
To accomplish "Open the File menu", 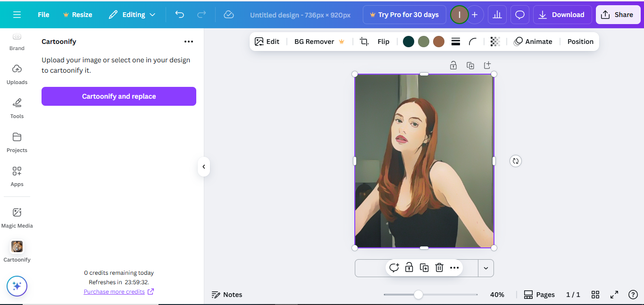I will [43, 15].
